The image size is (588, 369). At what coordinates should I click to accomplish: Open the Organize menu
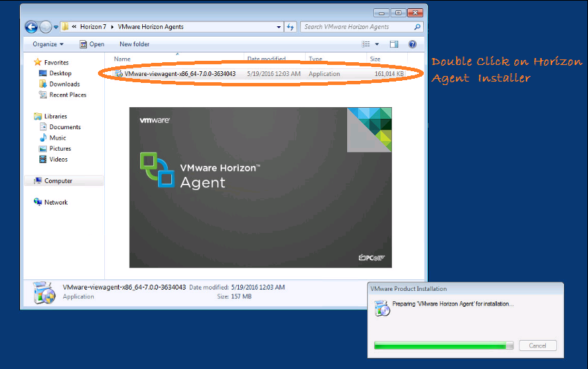click(x=48, y=44)
